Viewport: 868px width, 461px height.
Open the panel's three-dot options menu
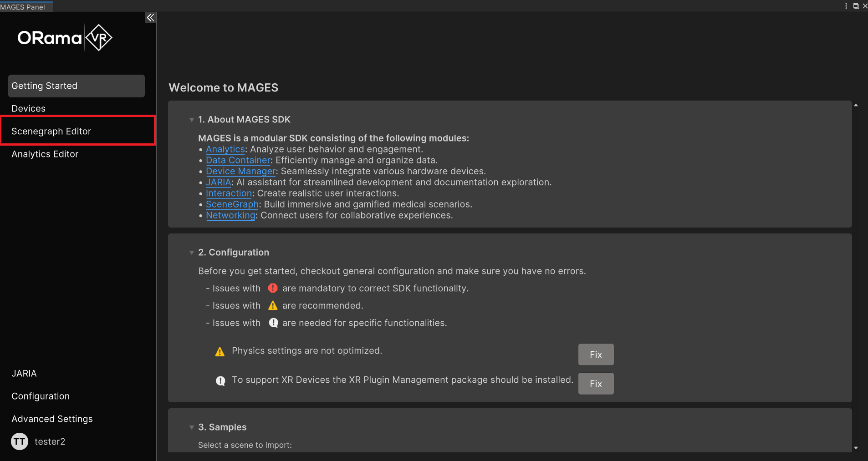point(846,6)
